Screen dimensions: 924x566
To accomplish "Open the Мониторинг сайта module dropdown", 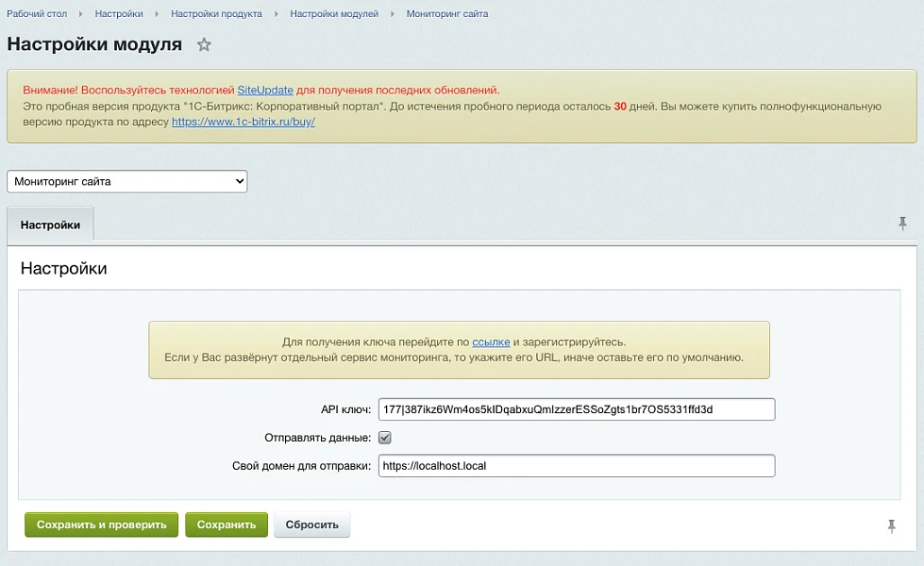I will pos(126,181).
